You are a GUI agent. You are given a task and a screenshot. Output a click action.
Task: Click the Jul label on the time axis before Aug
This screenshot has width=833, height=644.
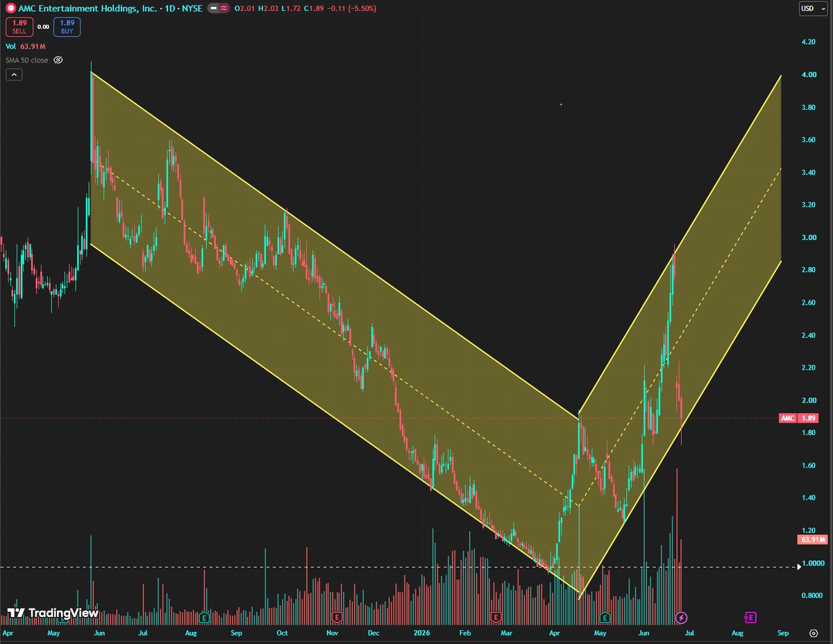(144, 634)
